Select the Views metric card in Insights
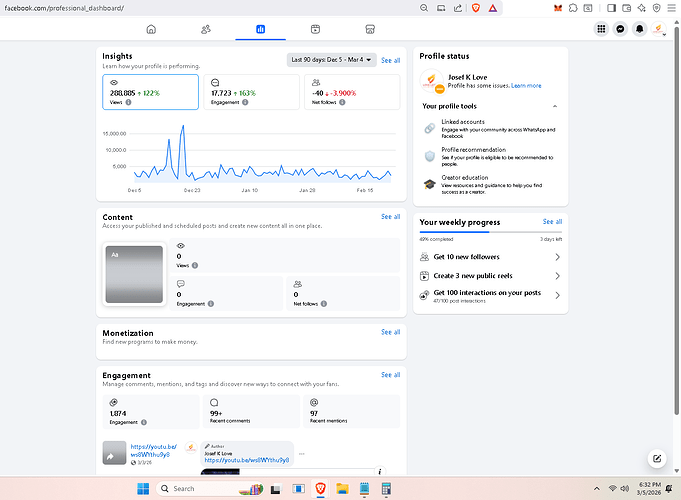The width and height of the screenshot is (681, 500). point(150,92)
